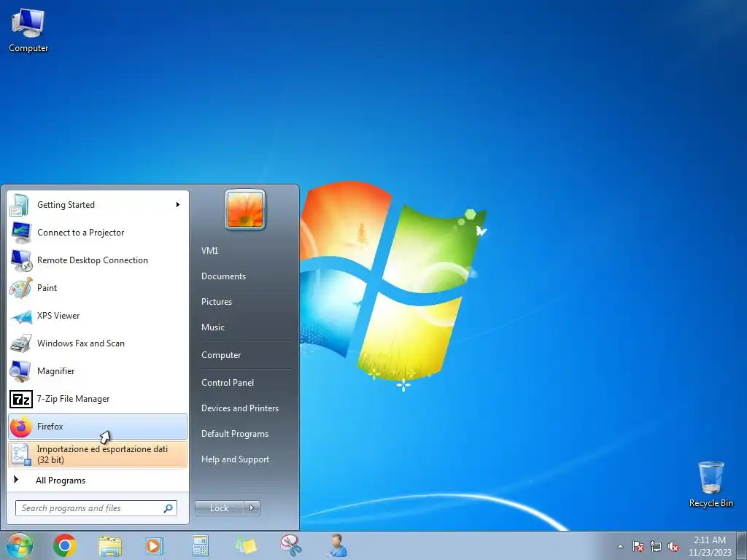Open Windows Explorer from taskbar

(x=110, y=545)
